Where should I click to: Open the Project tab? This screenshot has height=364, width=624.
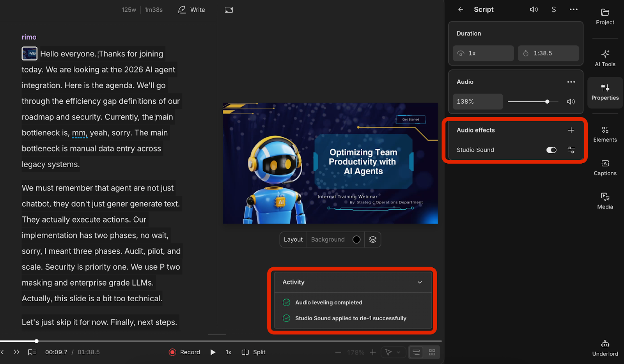(605, 17)
